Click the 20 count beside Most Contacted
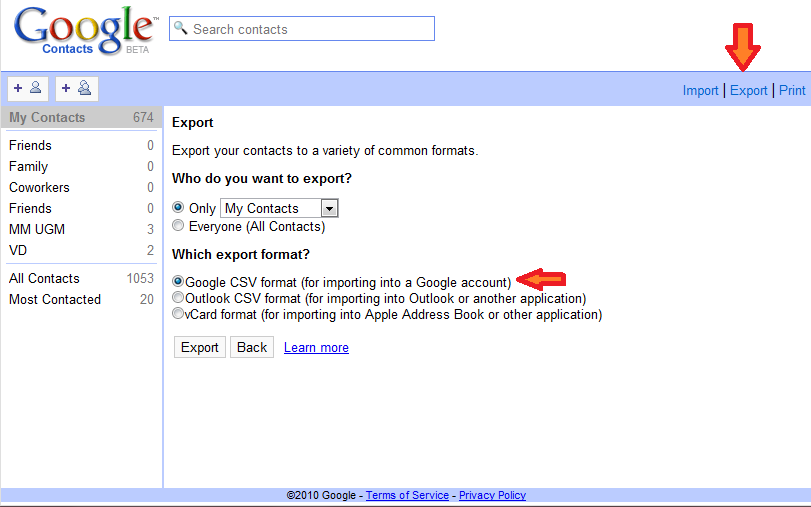811x507 pixels. 147,300
